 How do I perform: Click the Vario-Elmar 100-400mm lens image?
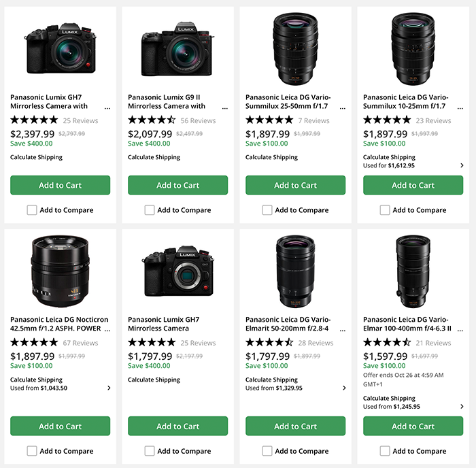pos(412,272)
